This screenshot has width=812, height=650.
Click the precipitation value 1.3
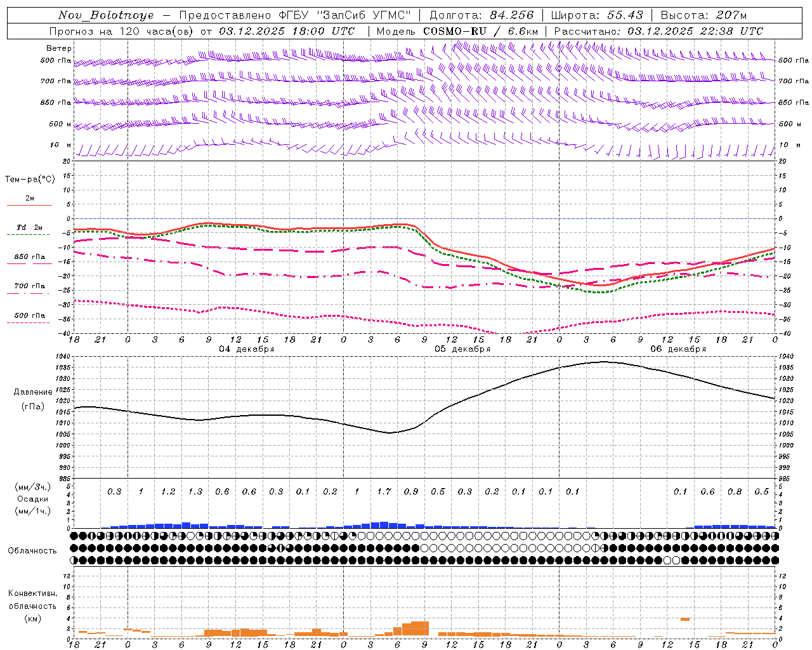click(195, 491)
